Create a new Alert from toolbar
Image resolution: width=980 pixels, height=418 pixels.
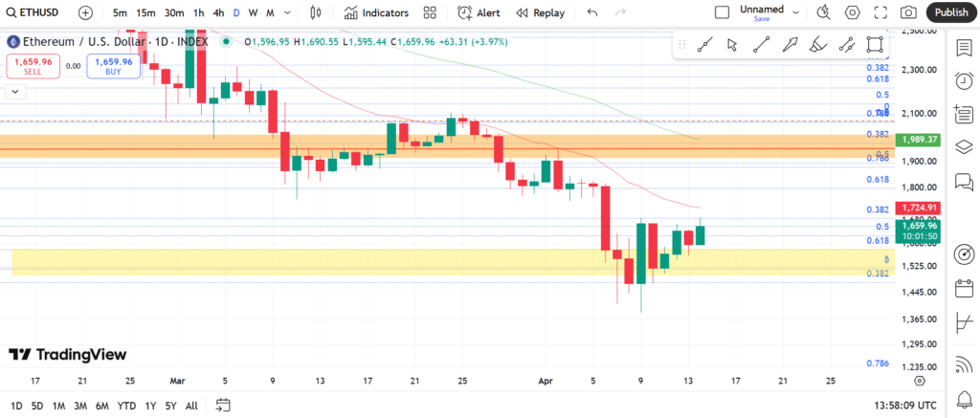(479, 12)
